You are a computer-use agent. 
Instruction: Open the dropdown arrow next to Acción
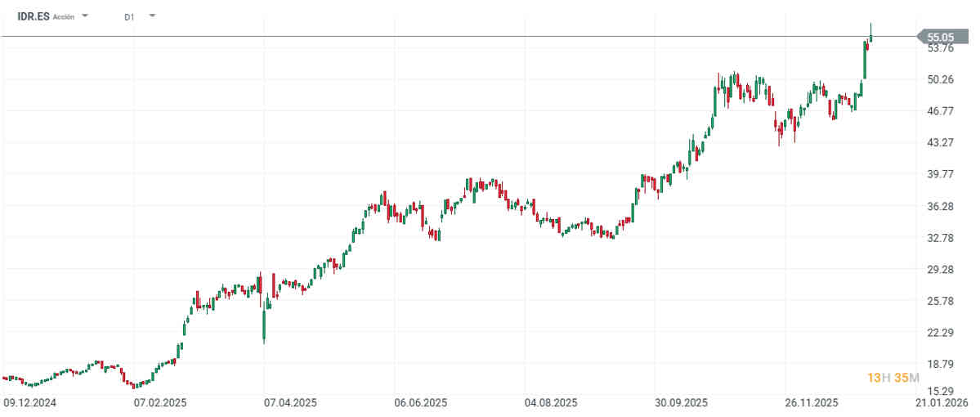coord(86,16)
